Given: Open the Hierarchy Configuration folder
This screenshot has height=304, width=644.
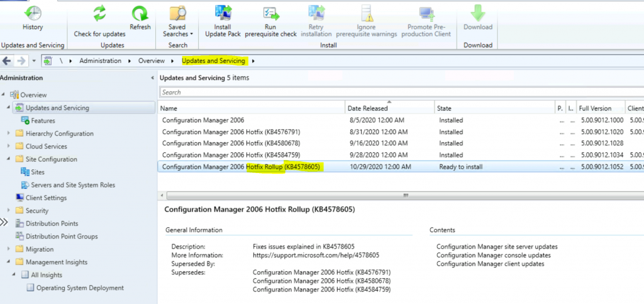Looking at the screenshot, I should (x=60, y=133).
